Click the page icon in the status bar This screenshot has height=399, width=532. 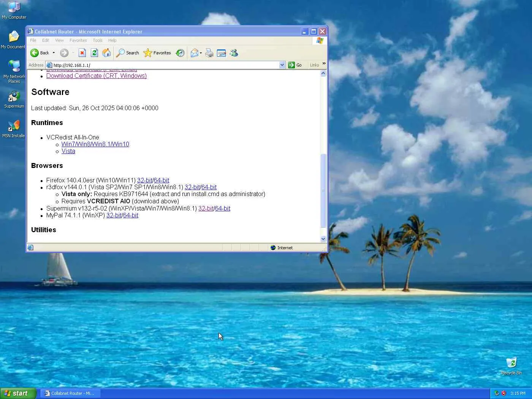30,248
